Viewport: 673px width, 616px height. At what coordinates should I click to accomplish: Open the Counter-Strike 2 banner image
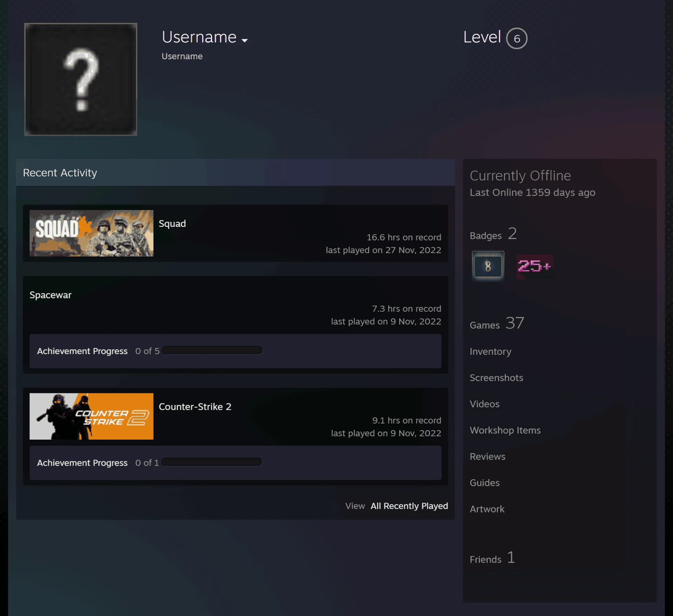pos(91,416)
